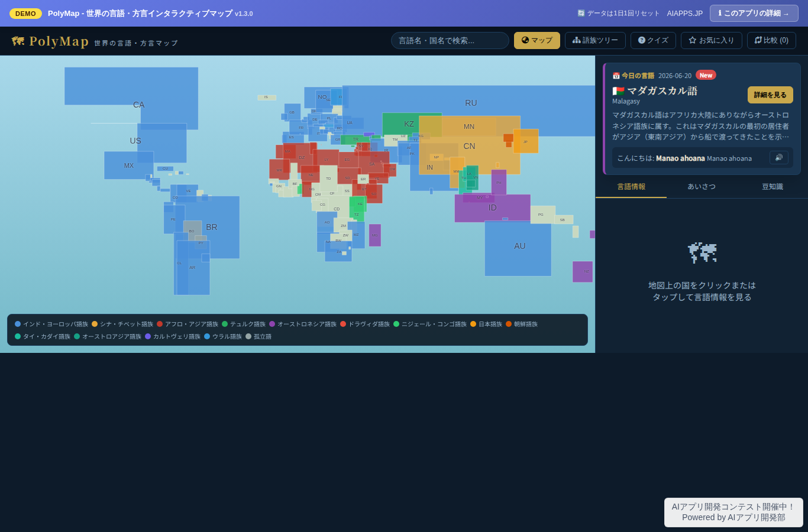
Task: Select Australia (AU) on the map
Action: click(518, 248)
